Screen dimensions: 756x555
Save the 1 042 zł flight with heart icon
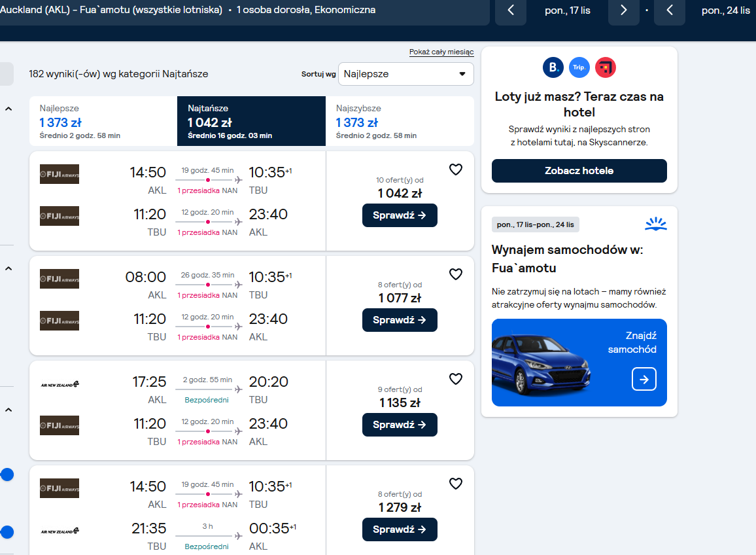pos(456,170)
